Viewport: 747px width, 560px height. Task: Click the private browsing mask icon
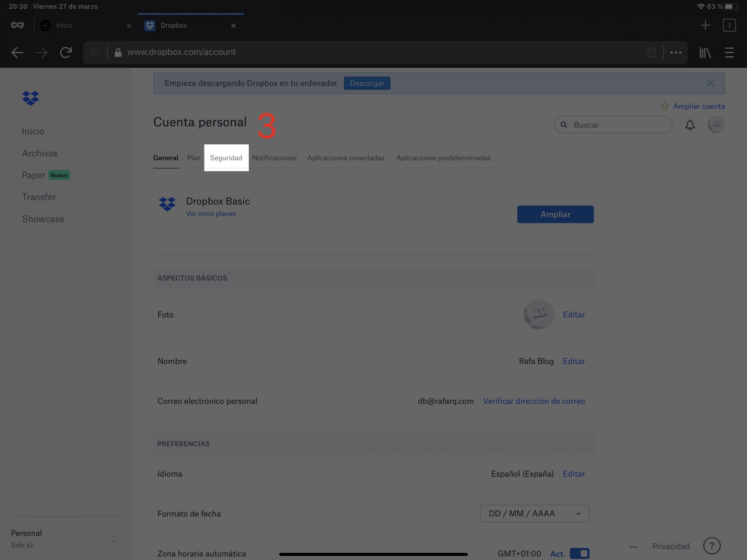pos(17,25)
